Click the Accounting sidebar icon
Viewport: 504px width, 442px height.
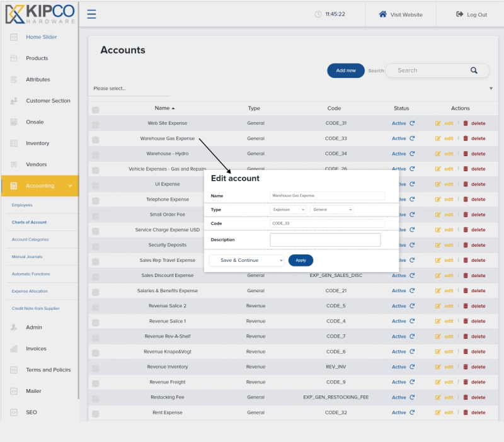pyautogui.click(x=14, y=186)
